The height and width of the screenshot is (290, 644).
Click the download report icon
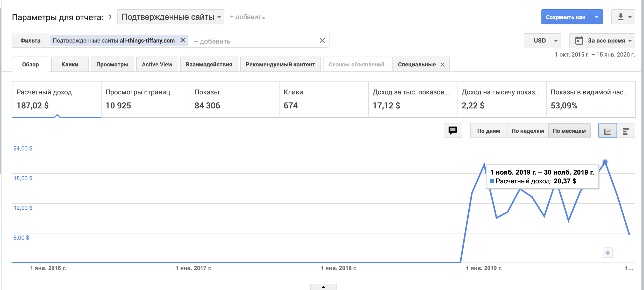pos(621,17)
